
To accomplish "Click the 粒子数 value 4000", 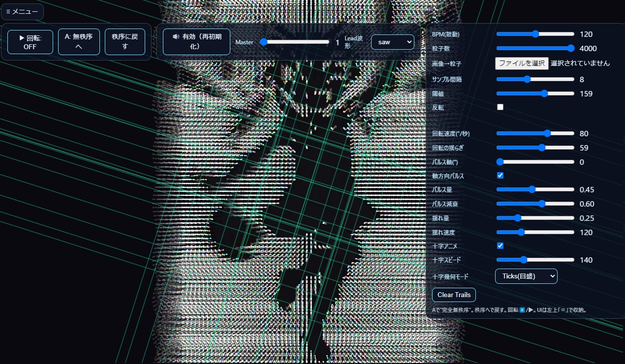I will [588, 49].
